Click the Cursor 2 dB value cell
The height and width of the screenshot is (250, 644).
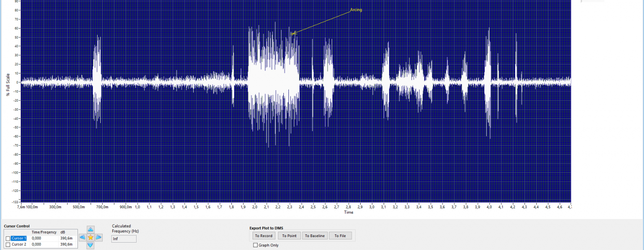[x=68, y=244]
